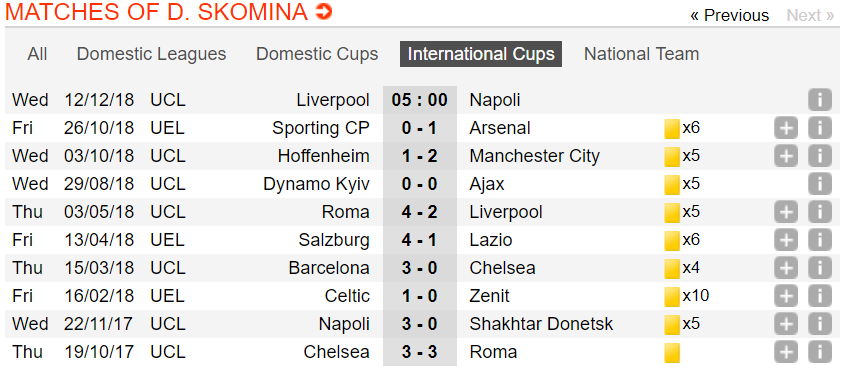Switch to the Domestic Leagues tab

click(x=151, y=54)
